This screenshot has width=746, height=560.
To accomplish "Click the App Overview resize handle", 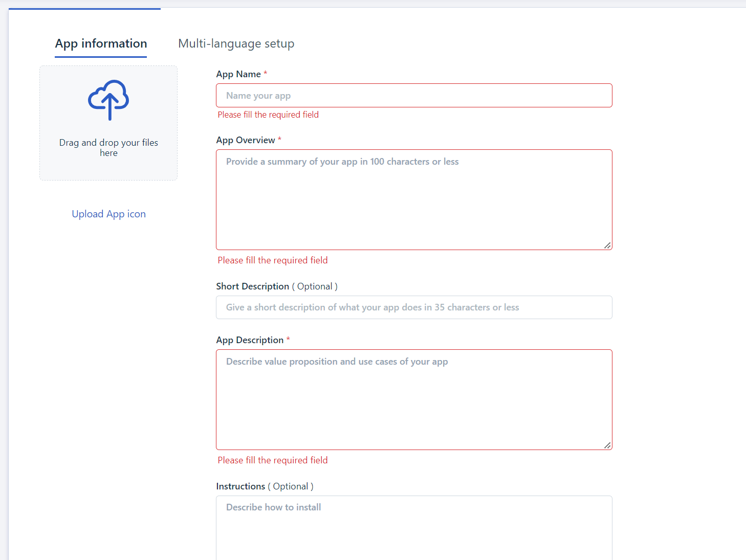I will 607,245.
